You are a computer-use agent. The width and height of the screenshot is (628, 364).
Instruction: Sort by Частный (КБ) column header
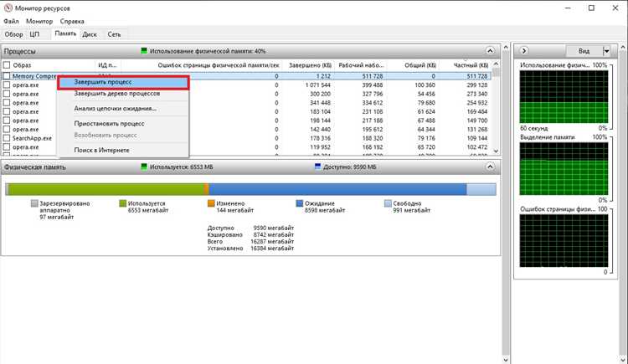(471, 65)
